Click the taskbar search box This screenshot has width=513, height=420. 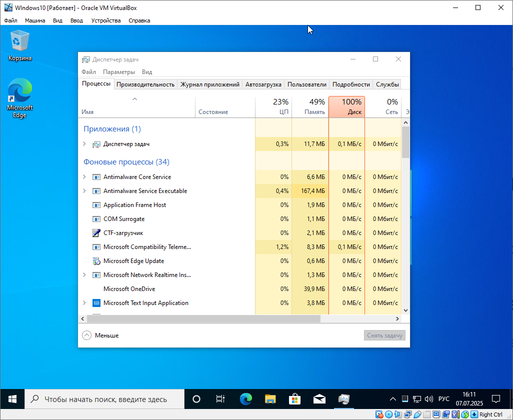point(104,399)
